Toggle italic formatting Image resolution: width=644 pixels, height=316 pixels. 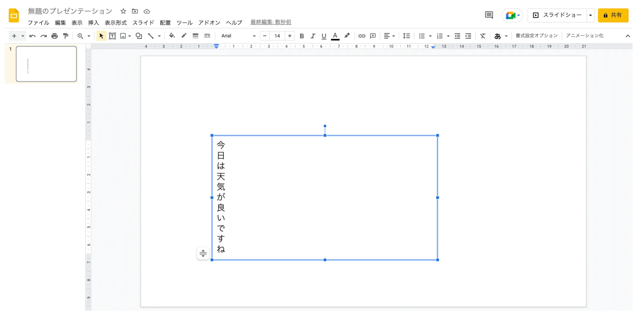[313, 36]
